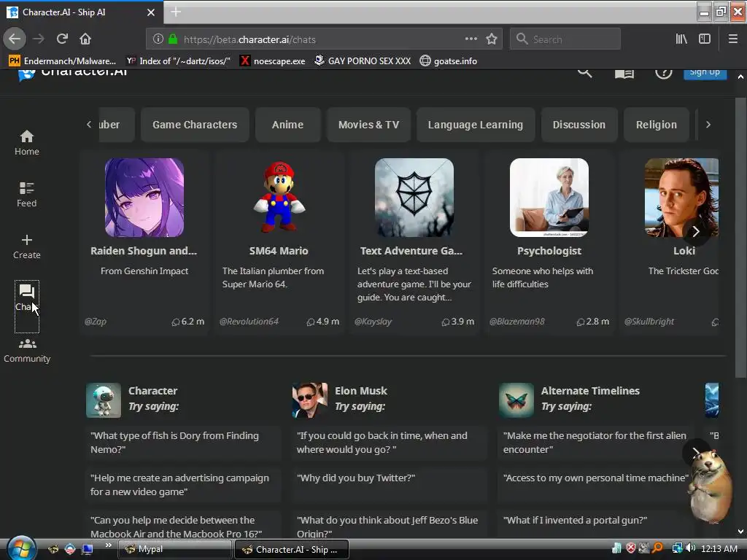Click the page vertical scrollbar thumb
The width and height of the screenshot is (747, 560).
click(740, 238)
